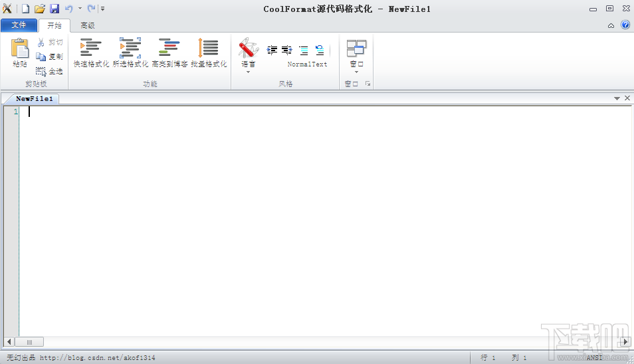Click the CoolFormat application icon in title bar

(x=7, y=8)
